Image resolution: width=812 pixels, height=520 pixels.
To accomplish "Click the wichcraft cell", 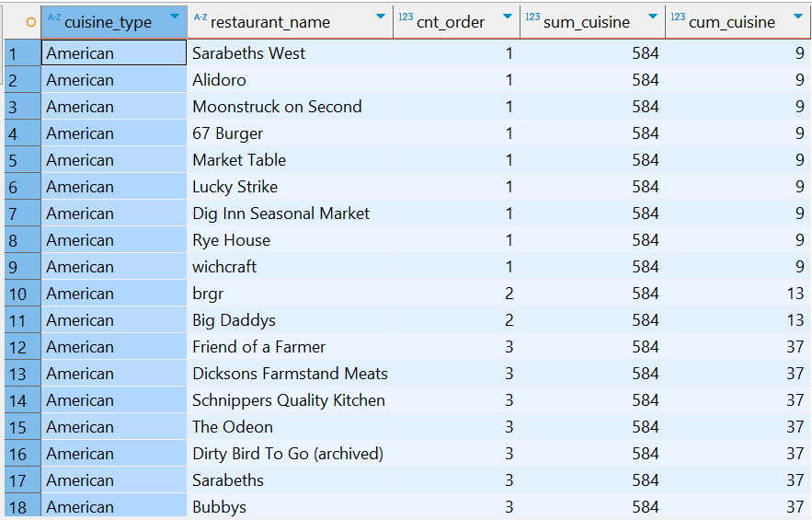I will [290, 267].
